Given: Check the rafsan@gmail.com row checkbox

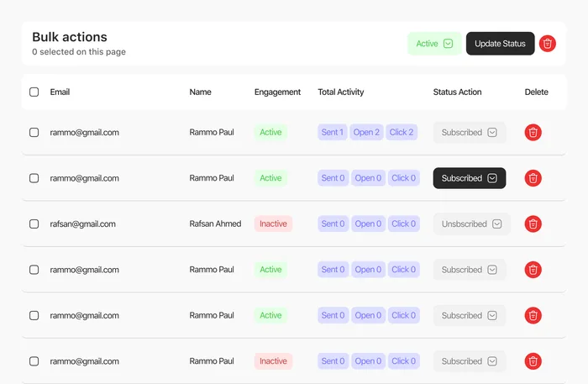Looking at the screenshot, I should coord(34,224).
